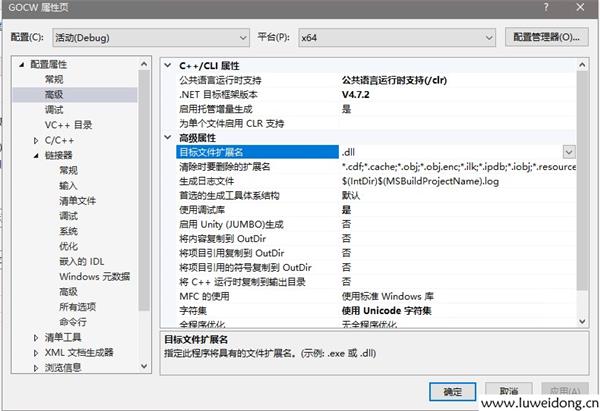Collapse the 链接器 tree node
The image size is (600, 411).
pos(36,156)
